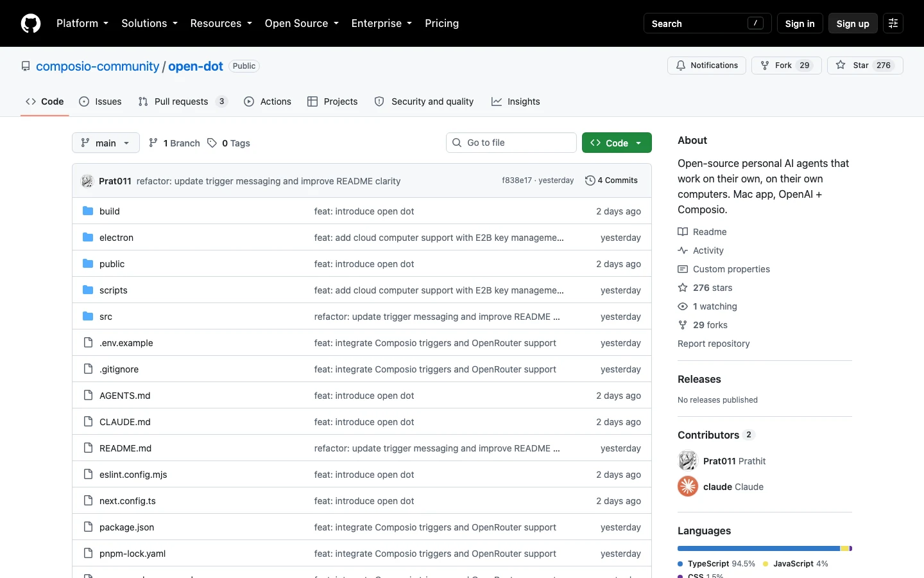Screen dimensions: 924x578
Task: Open Prat011's avatar in Contributors
Action: [688, 460]
